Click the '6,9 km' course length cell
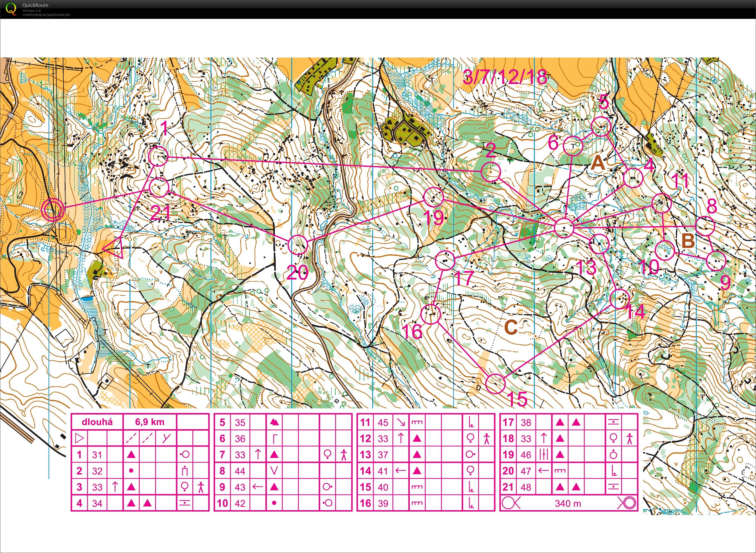Image resolution: width=756 pixels, height=553 pixels. point(150,422)
